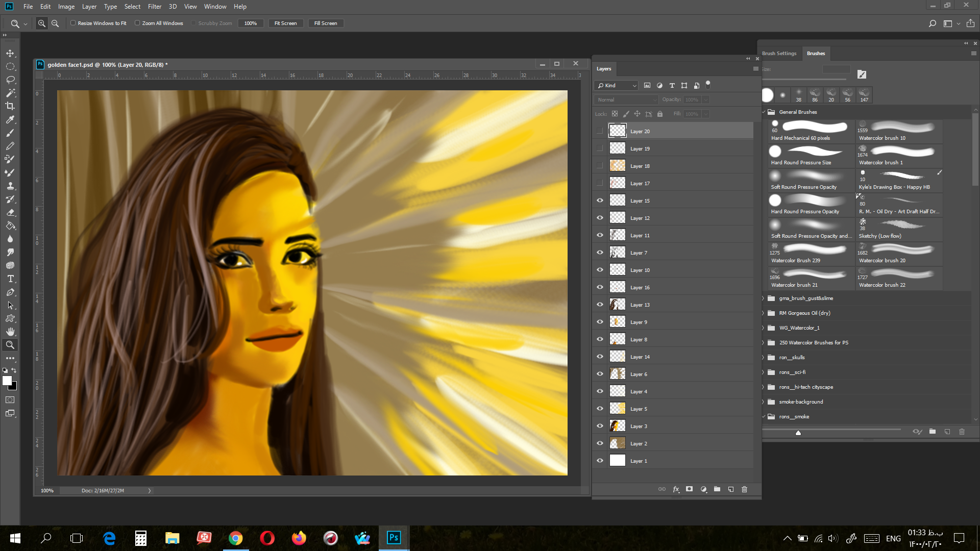Expand the smoke-background brush folder
980x551 pixels.
click(x=764, y=402)
